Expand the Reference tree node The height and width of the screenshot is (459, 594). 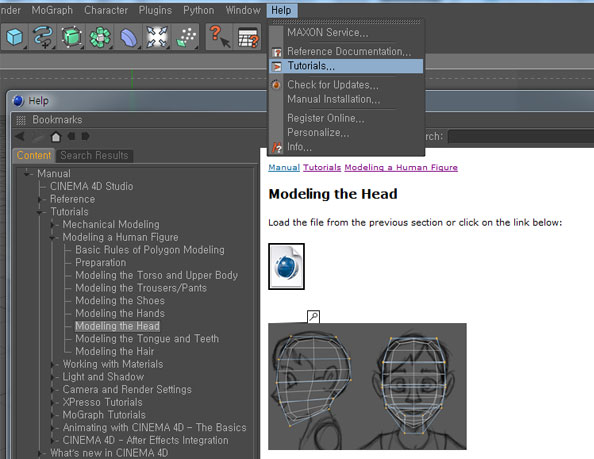coord(40,199)
